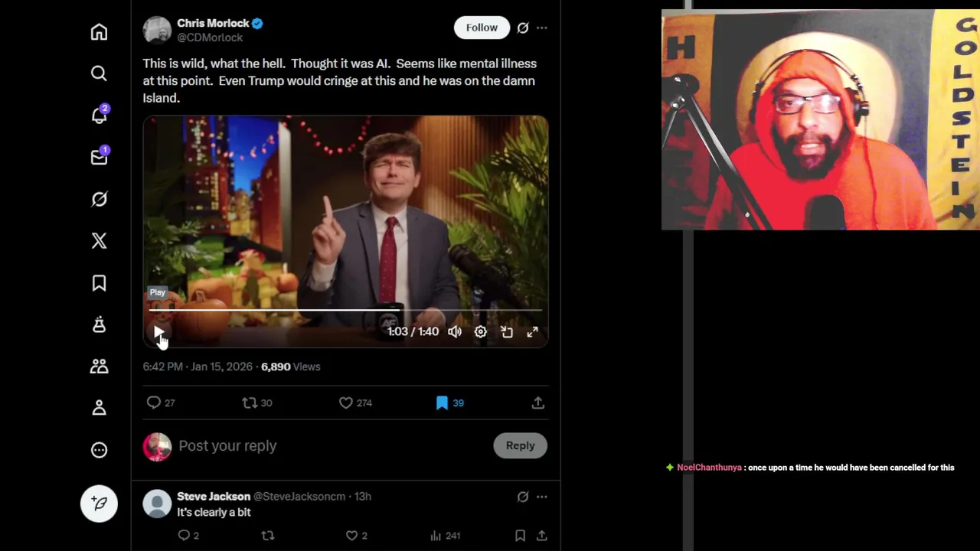Open Communities people icon

click(x=99, y=367)
